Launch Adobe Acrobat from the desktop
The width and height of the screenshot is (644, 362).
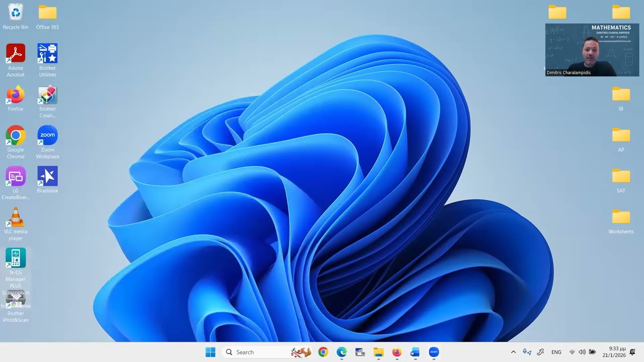pos(16,60)
